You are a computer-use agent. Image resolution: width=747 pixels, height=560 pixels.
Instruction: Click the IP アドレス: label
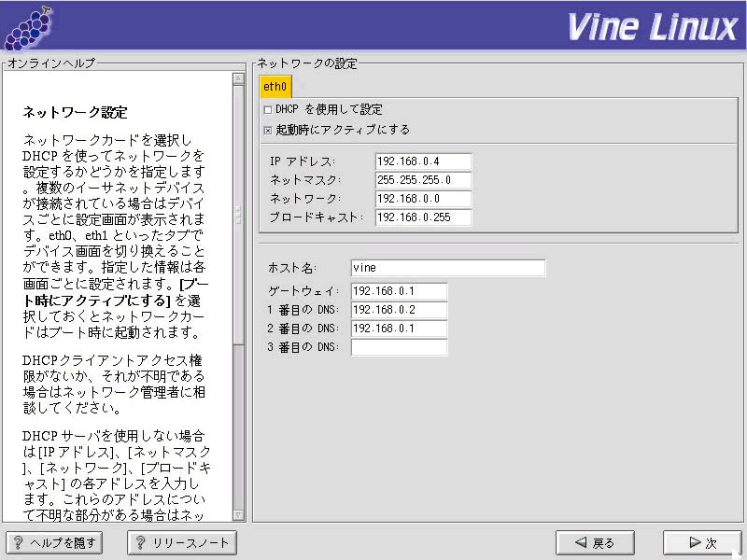(x=303, y=161)
